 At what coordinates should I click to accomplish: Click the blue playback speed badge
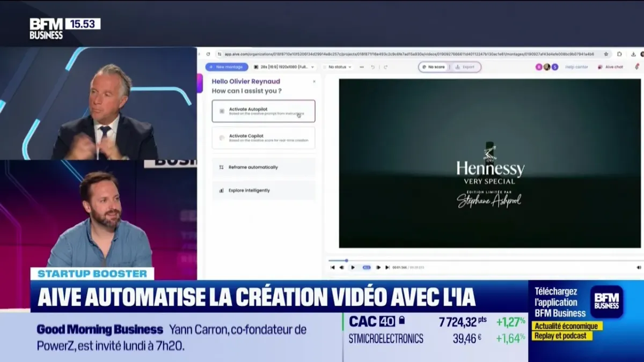(367, 267)
